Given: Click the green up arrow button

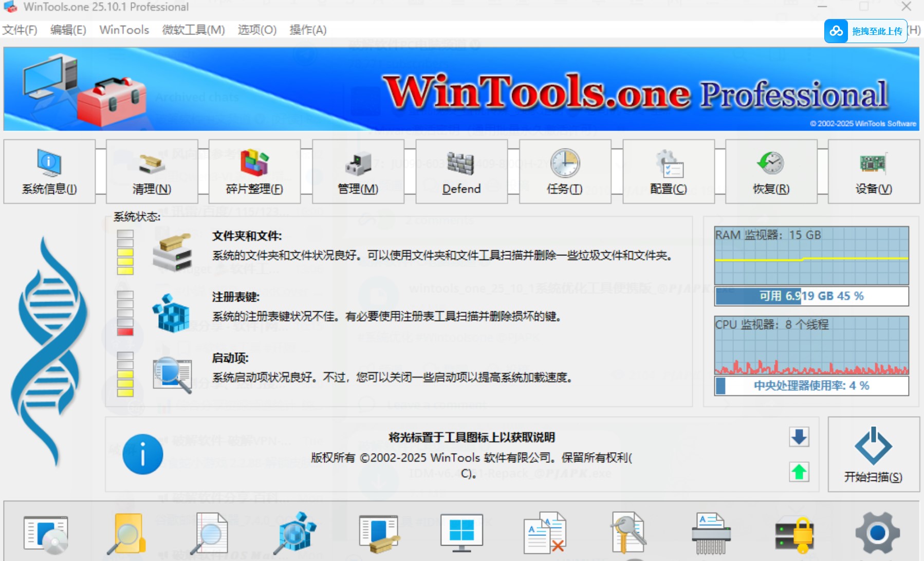Looking at the screenshot, I should pos(799,472).
